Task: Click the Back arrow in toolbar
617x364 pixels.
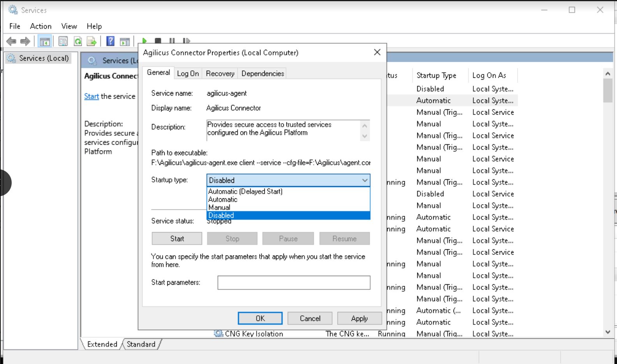Action: (x=11, y=41)
